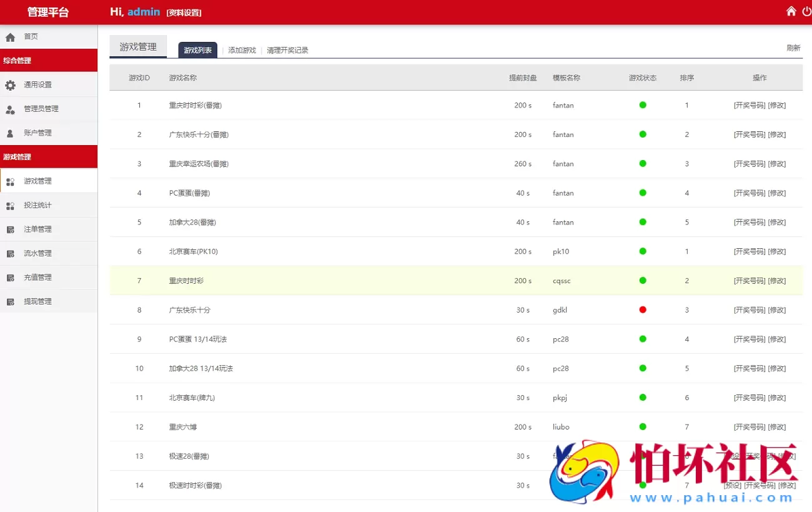Open 游戏管理 via its sidebar icon
Screen dimensions: 812x512
(x=11, y=181)
